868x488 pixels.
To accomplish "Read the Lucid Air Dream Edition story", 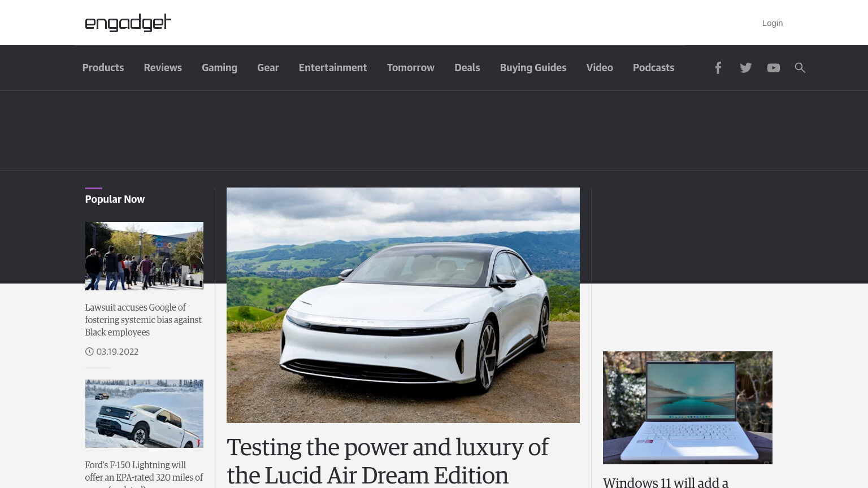I will (388, 461).
